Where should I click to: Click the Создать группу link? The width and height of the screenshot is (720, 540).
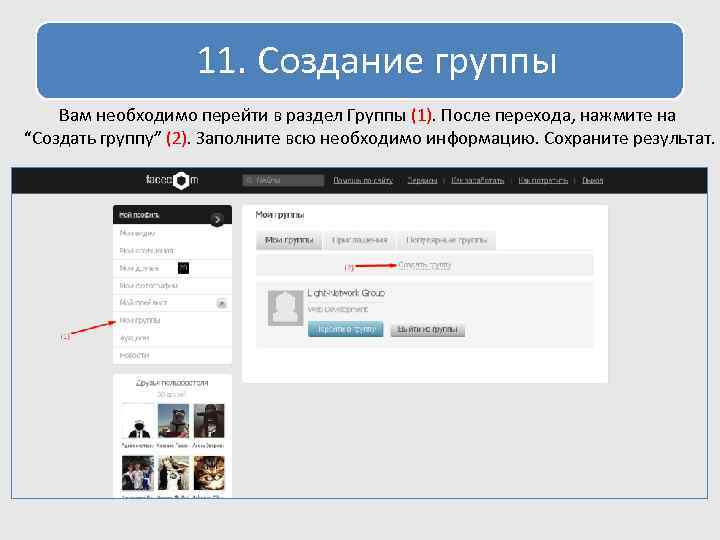coord(424,265)
